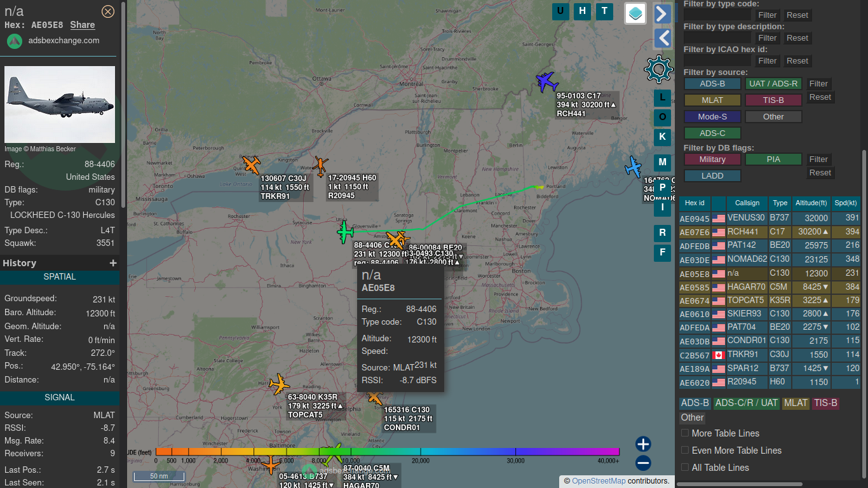Reset the DB flags filter
Image resolution: width=868 pixels, height=488 pixels.
coord(820,173)
